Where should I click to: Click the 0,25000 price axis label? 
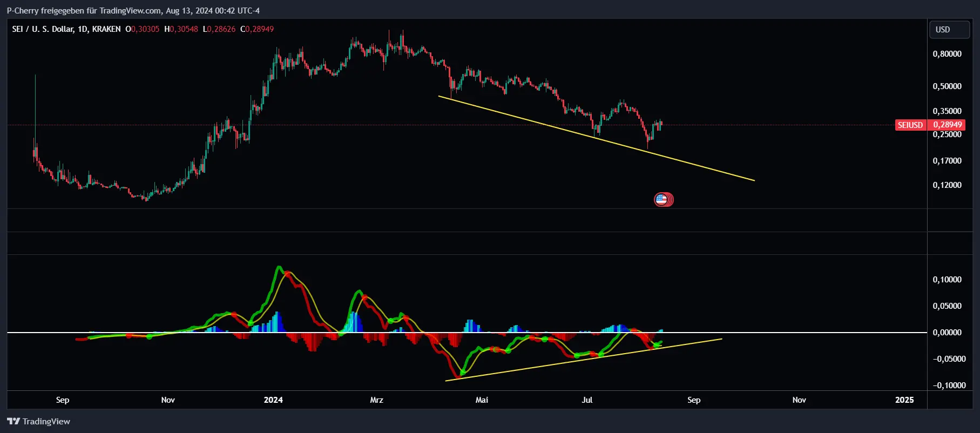pyautogui.click(x=947, y=134)
